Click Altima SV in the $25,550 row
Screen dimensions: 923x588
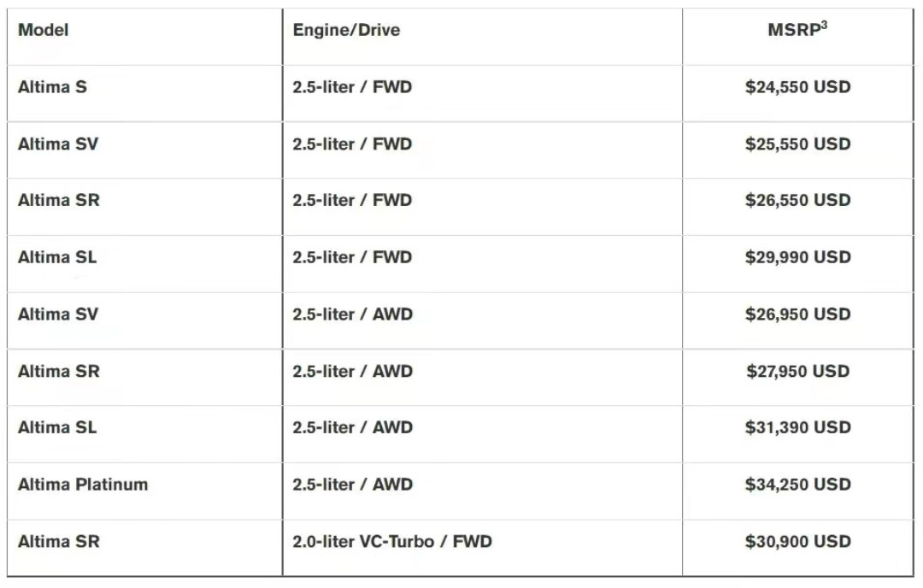[58, 144]
